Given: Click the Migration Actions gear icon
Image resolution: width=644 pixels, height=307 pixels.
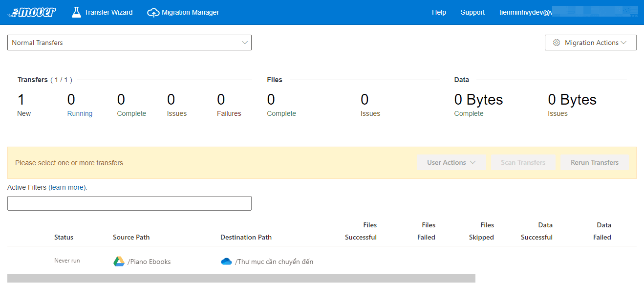Looking at the screenshot, I should pos(557,43).
